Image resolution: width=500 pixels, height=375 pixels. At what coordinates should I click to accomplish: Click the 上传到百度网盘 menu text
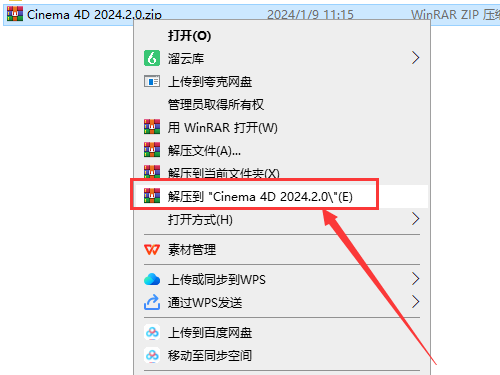click(210, 332)
